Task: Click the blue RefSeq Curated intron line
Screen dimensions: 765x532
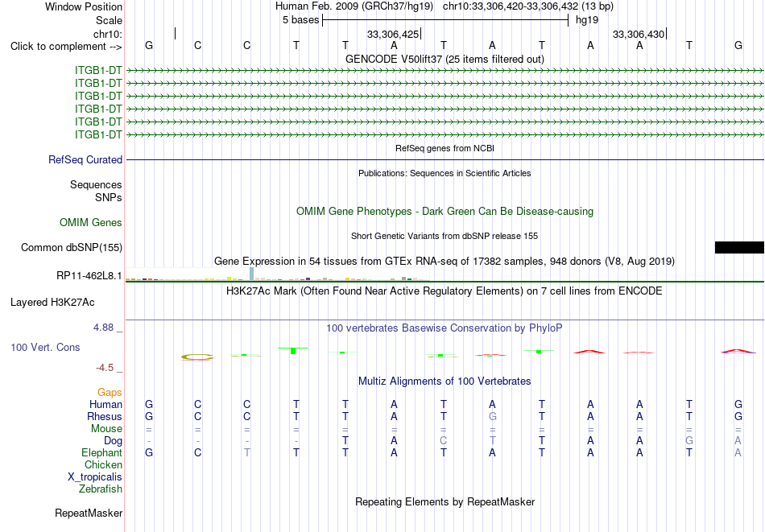Action: [445, 159]
